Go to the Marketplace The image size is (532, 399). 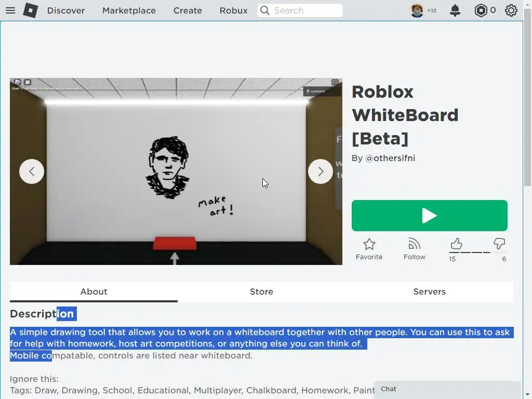[129, 10]
